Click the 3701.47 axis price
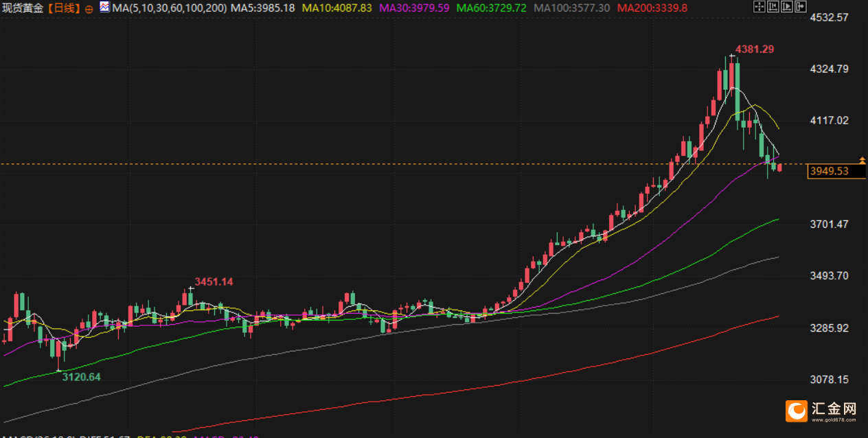This screenshot has width=868, height=438. (x=830, y=224)
